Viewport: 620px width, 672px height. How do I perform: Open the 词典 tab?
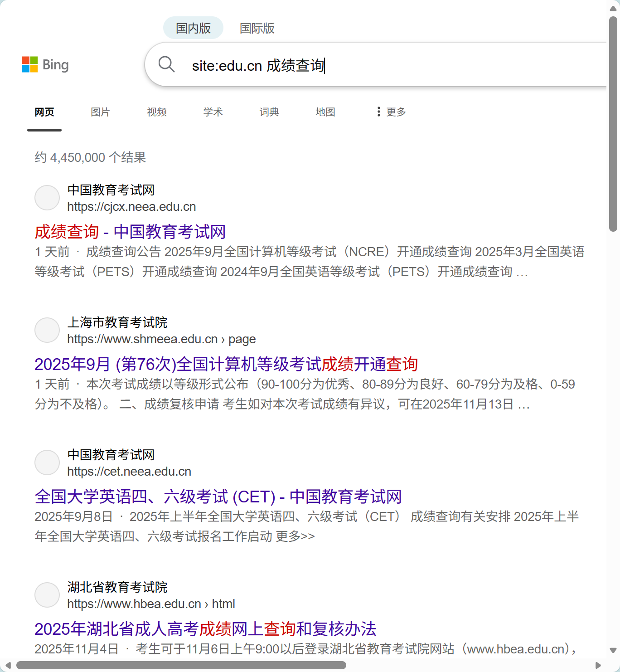point(269,112)
